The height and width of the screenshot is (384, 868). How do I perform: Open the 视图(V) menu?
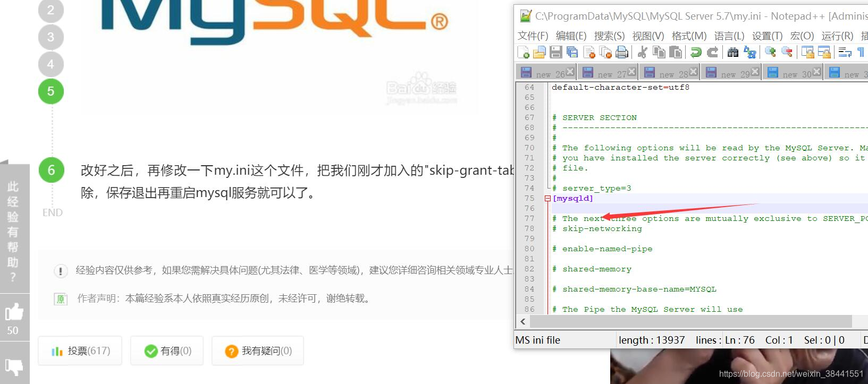(648, 36)
